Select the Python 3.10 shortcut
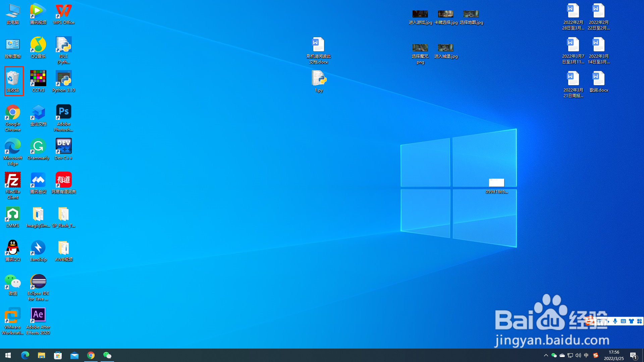The height and width of the screenshot is (362, 644). (64, 82)
